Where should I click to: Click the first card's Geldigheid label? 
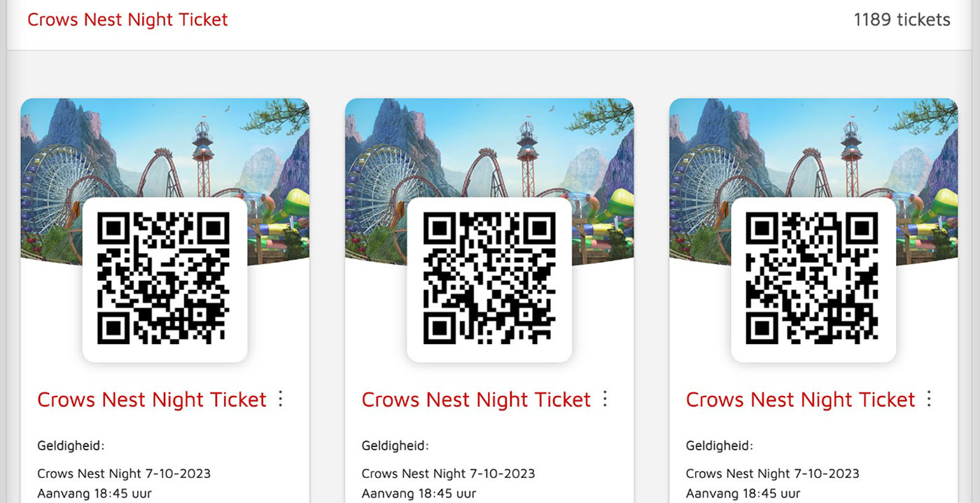tap(71, 446)
